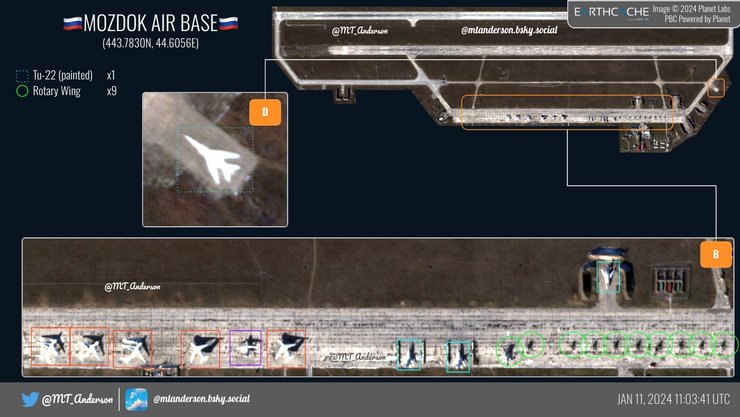Screen dimensions: 740x417
Task: Click the orange B marker label
Action: [715, 254]
